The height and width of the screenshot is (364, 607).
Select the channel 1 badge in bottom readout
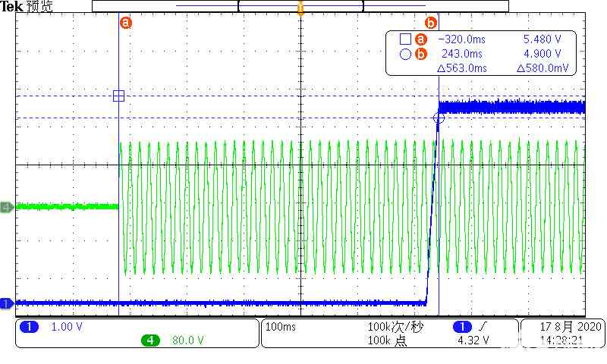click(29, 328)
